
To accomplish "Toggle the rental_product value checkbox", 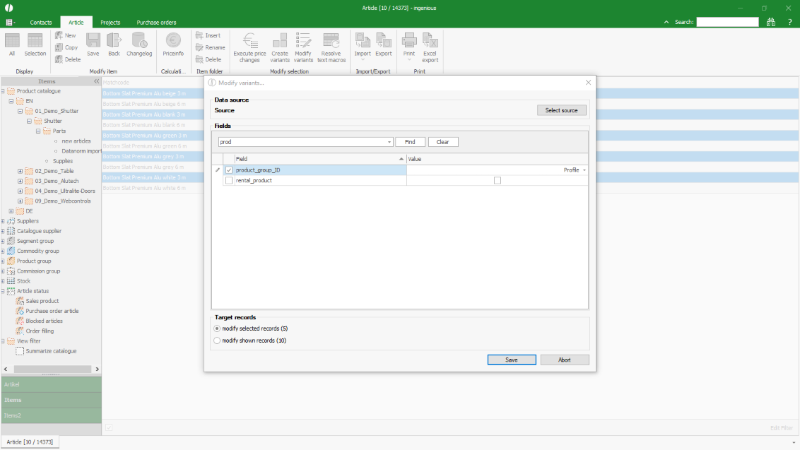I will 497,180.
